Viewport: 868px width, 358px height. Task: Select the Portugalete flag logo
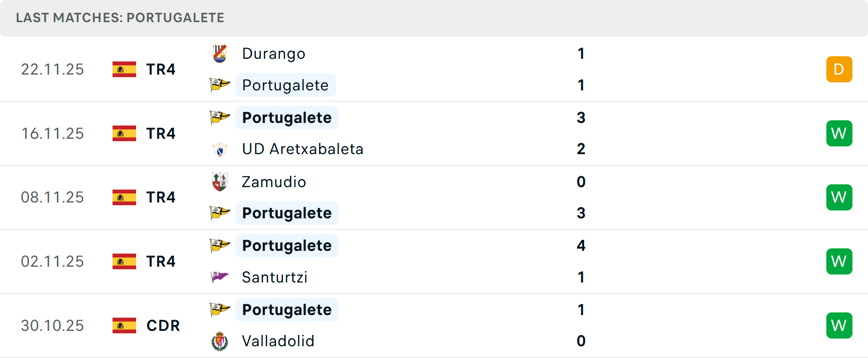coord(220,85)
